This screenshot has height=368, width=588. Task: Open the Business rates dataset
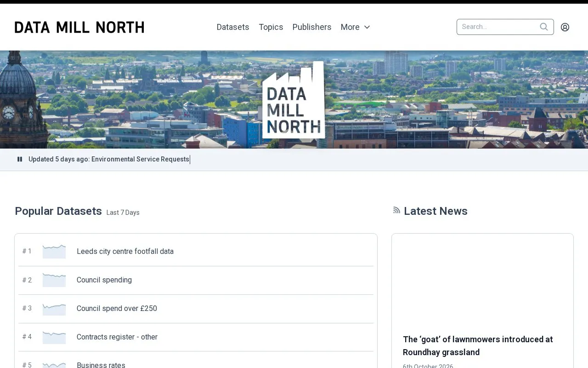click(101, 365)
